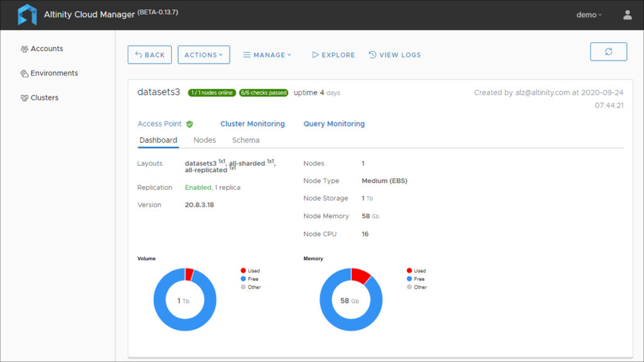Click the Environments cloud icon
Screen dimensions: 644x362
25,74
